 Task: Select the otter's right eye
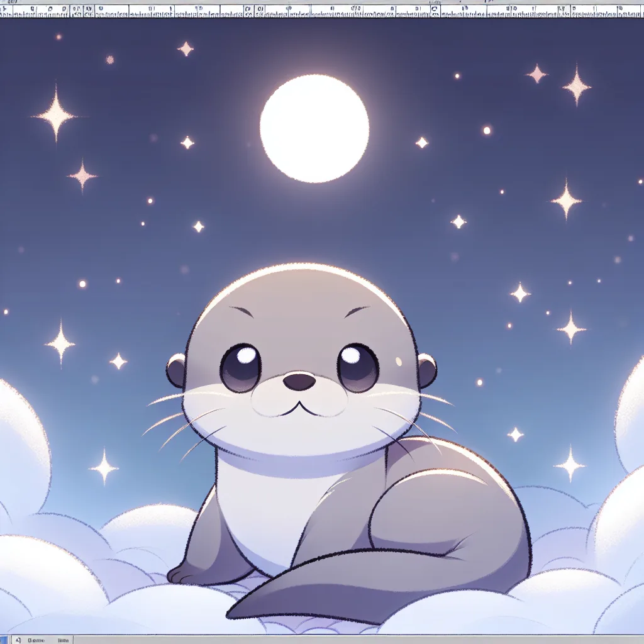click(357, 367)
